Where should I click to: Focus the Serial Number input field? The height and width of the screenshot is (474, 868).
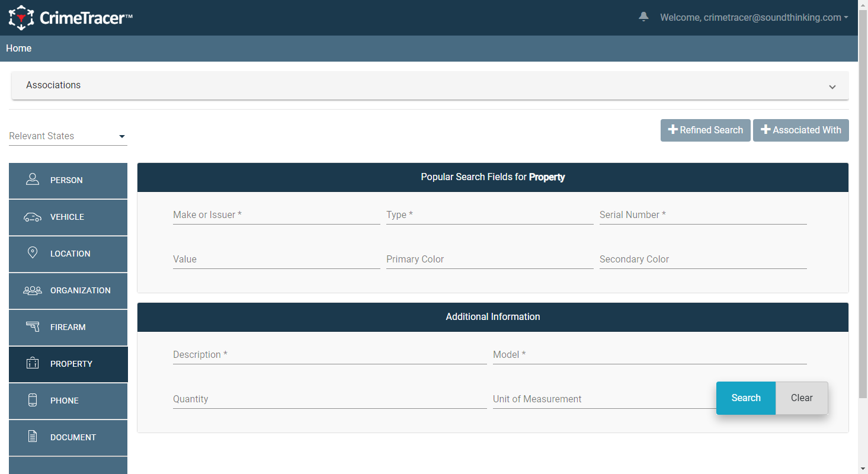point(703,215)
